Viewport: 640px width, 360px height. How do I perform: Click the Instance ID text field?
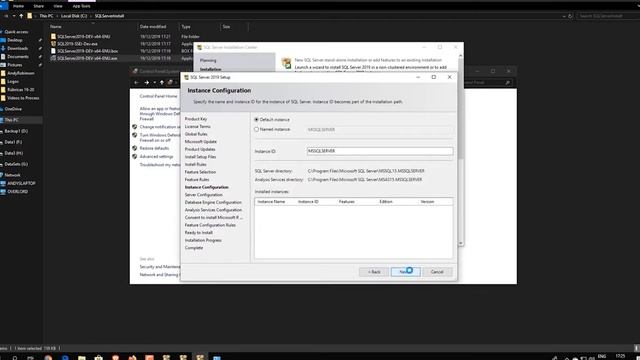click(x=380, y=151)
